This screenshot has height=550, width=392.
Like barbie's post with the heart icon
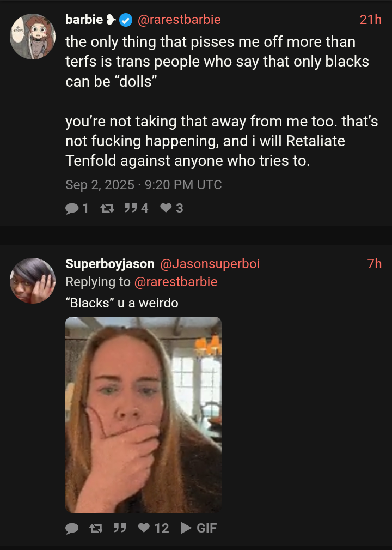click(166, 208)
